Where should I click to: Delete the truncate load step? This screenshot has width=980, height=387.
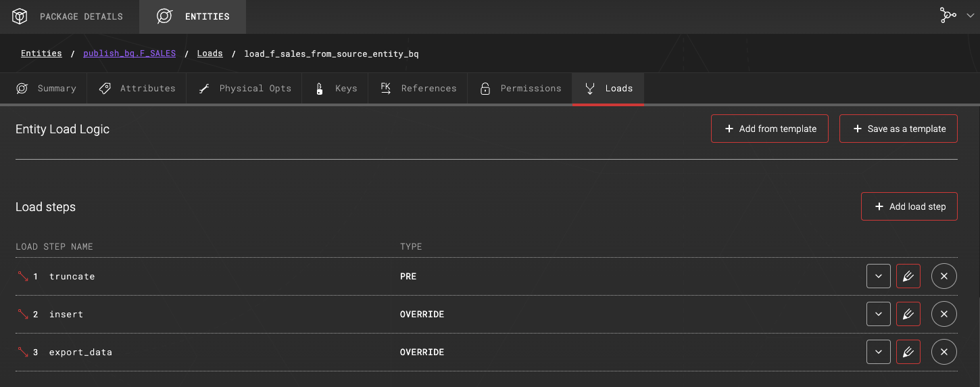click(x=944, y=277)
